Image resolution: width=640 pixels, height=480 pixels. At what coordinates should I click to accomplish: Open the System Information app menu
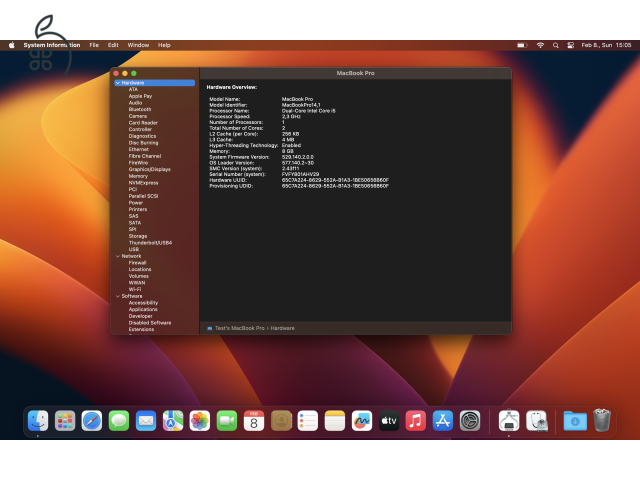52,45
